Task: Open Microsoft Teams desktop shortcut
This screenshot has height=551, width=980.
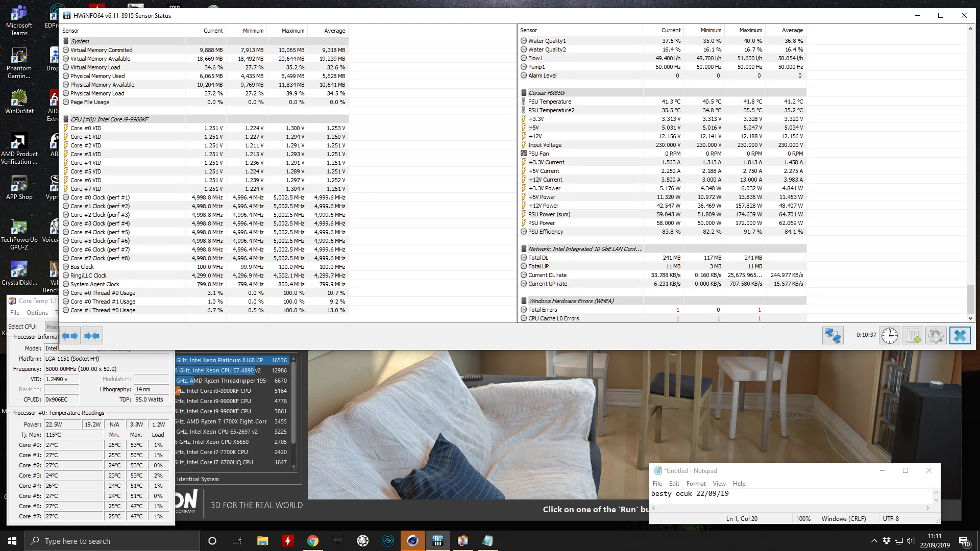Action: point(19,20)
